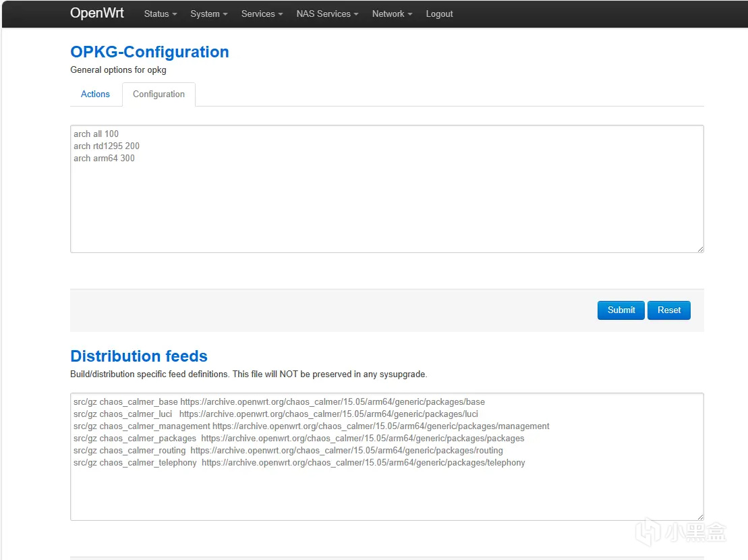
Task: Log out using the Logout link
Action: 439,14
